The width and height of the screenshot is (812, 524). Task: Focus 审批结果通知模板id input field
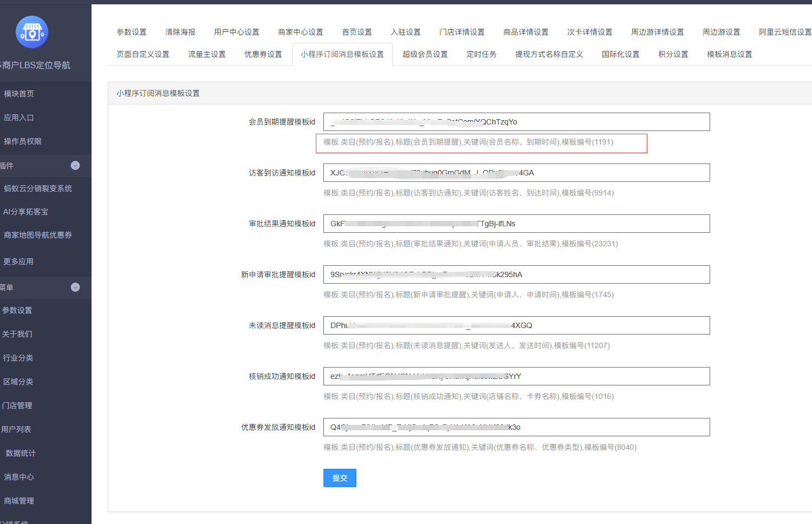tap(517, 224)
